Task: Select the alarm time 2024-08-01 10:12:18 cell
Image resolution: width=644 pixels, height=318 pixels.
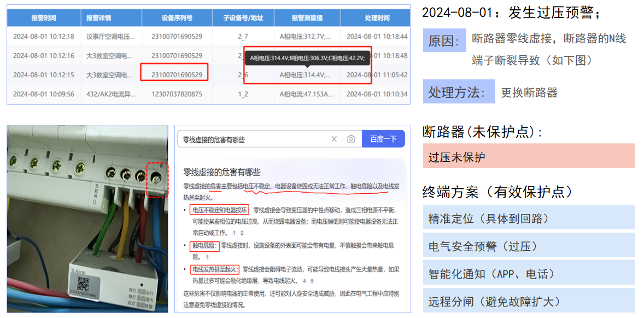Action: (x=44, y=36)
